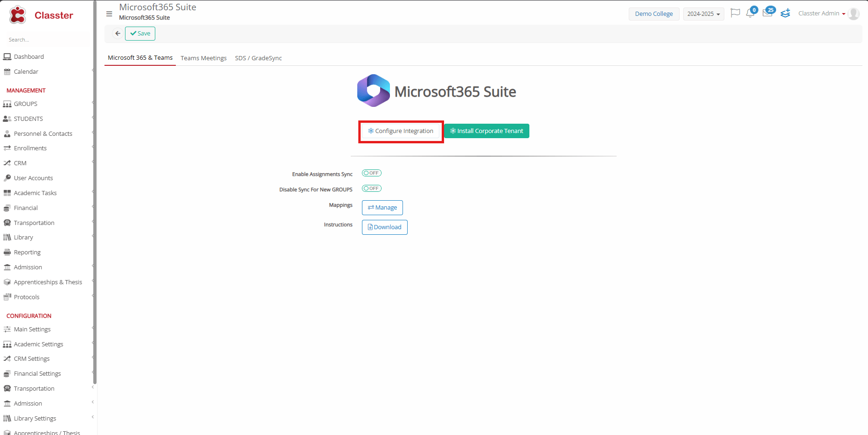Switch to SDS / GradeSync tab
This screenshot has height=435, width=868.
[x=258, y=58]
